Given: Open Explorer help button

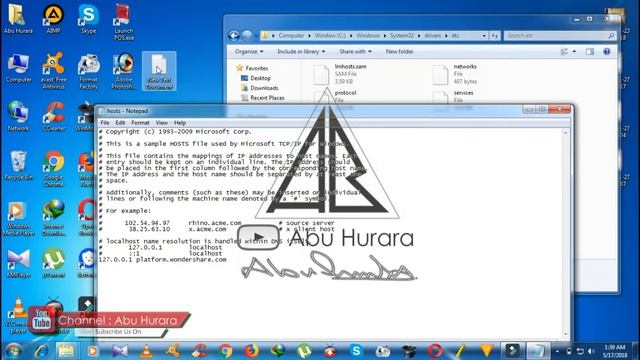Looking at the screenshot, I should click(x=607, y=52).
